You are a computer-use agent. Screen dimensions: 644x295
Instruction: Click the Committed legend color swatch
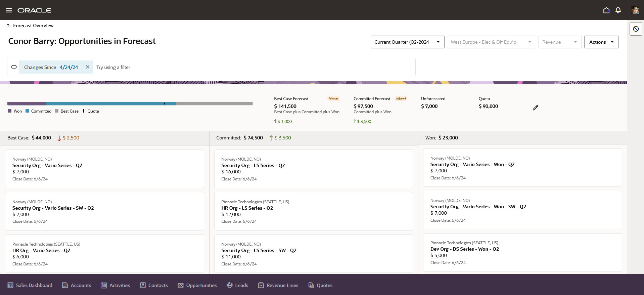27,111
